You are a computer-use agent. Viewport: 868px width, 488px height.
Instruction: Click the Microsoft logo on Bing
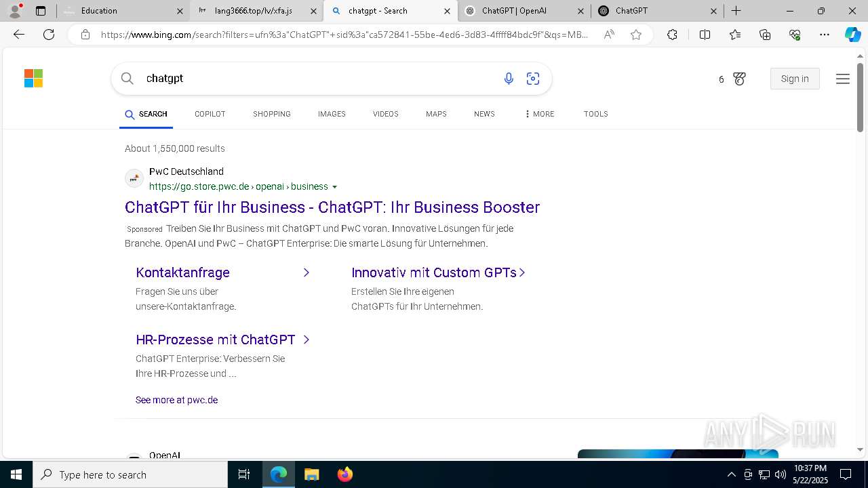click(33, 79)
